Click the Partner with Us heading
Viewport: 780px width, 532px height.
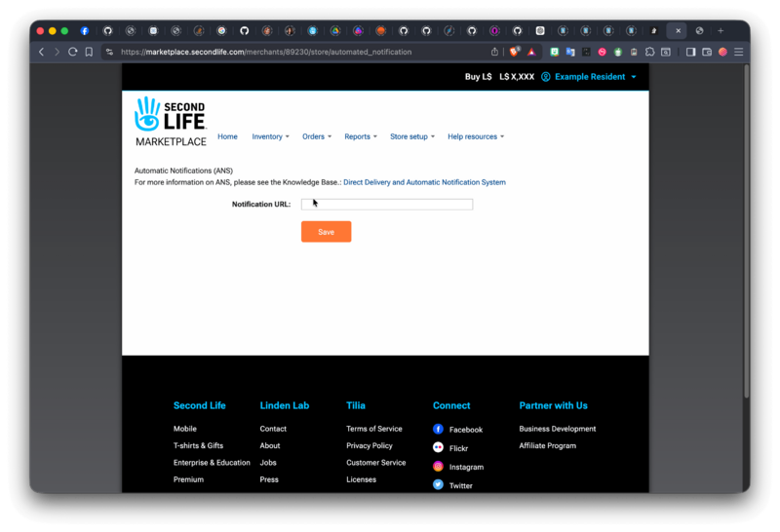pyautogui.click(x=553, y=405)
